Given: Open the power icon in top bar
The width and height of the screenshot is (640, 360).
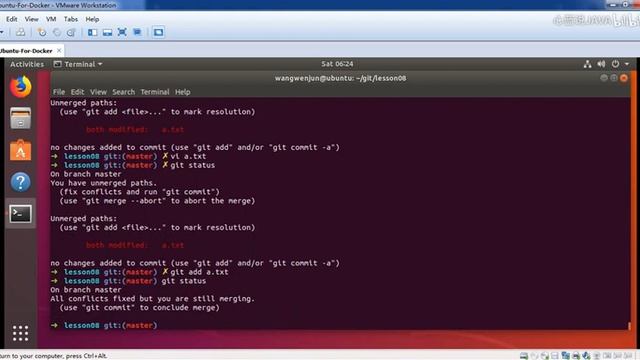Looking at the screenshot, I should click(x=615, y=64).
